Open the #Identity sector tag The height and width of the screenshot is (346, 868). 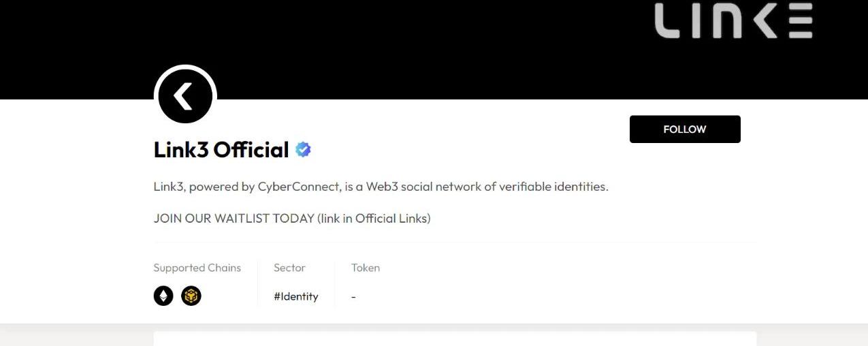295,296
